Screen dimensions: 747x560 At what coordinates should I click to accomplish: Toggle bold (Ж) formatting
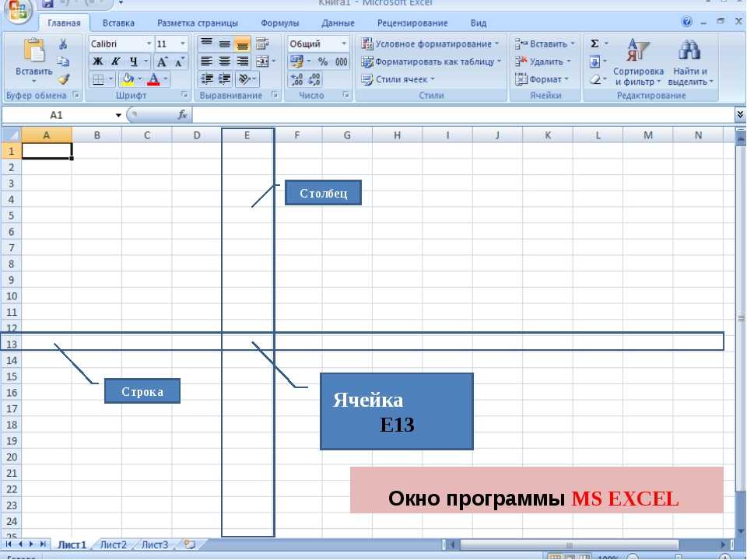click(98, 61)
